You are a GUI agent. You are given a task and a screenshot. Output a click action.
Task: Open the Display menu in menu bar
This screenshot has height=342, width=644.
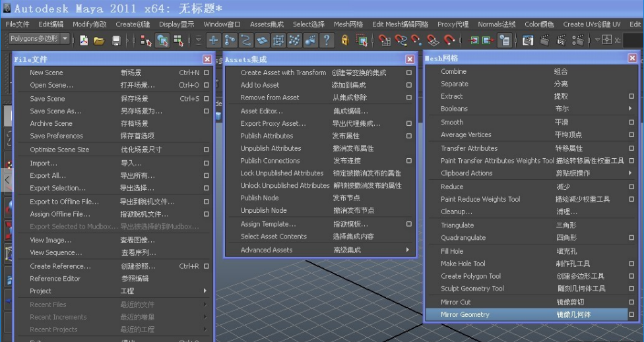[177, 24]
